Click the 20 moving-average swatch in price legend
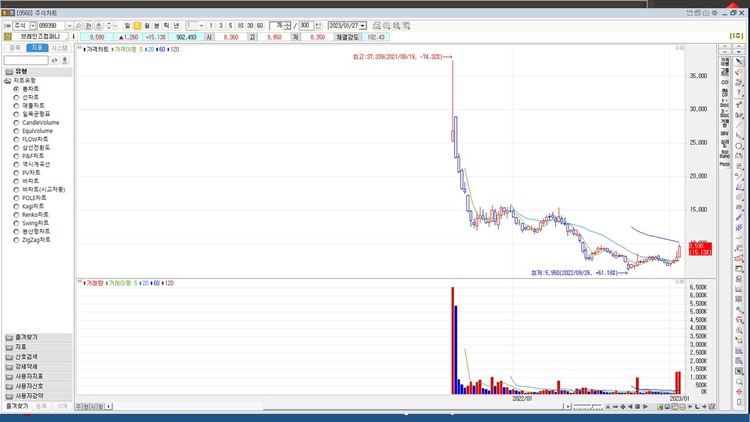Screen dimensions: 750x422 coord(150,49)
